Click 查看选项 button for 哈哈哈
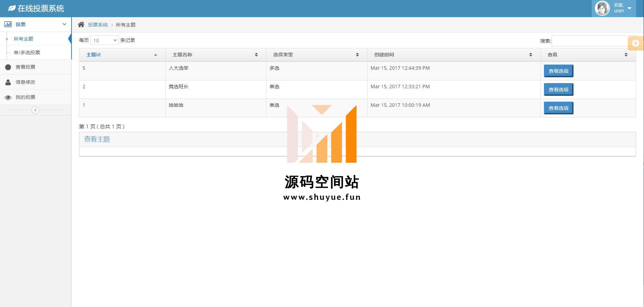The image size is (644, 307). tap(558, 108)
